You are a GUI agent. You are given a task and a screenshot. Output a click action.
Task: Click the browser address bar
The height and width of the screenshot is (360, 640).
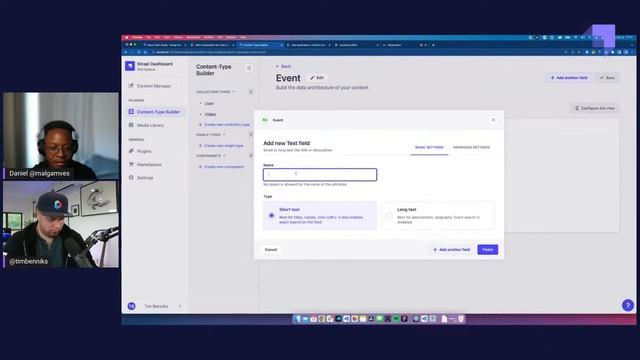[355, 52]
